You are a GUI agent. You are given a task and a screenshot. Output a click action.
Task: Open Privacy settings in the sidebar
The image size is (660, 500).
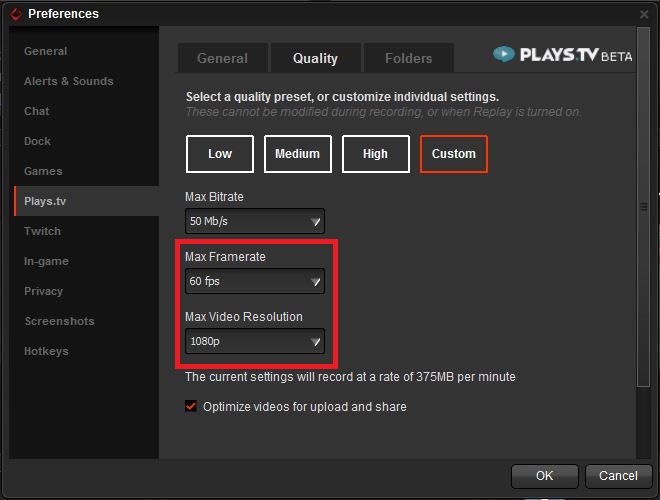tap(43, 291)
